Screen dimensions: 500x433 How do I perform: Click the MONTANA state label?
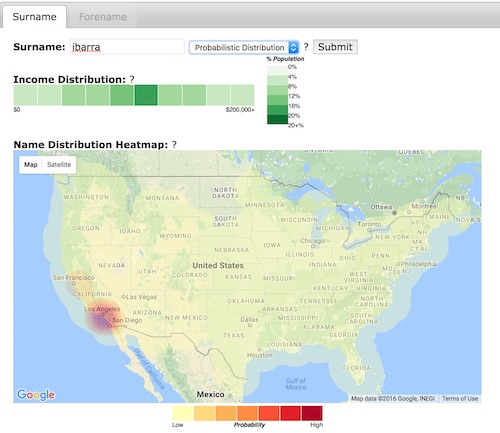pos(162,198)
